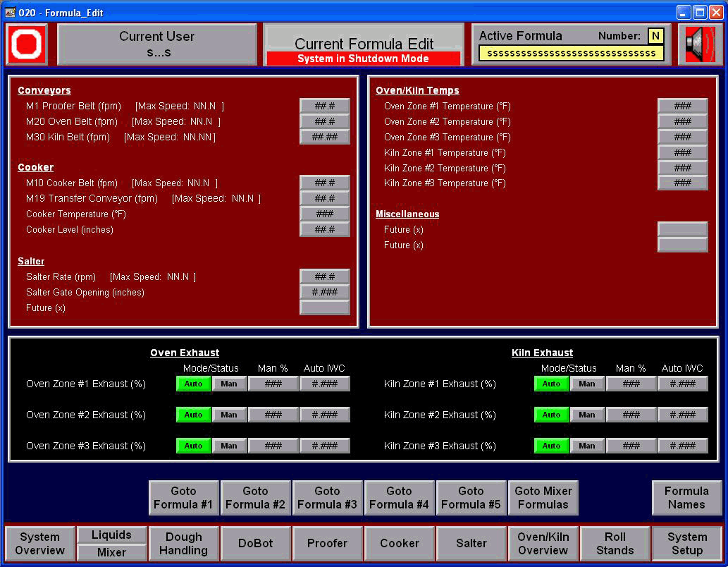
Task: Edit Oven Zone #1 Temperature field
Action: 682,106
